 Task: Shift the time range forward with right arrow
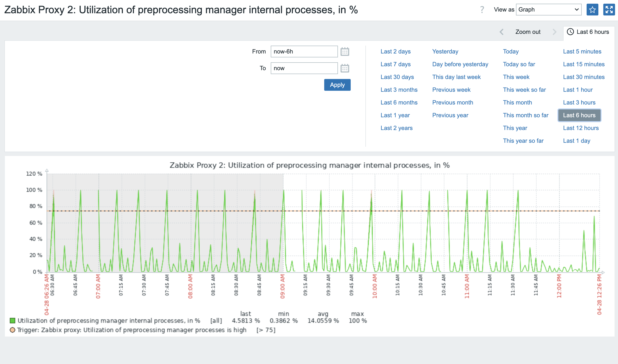click(554, 32)
